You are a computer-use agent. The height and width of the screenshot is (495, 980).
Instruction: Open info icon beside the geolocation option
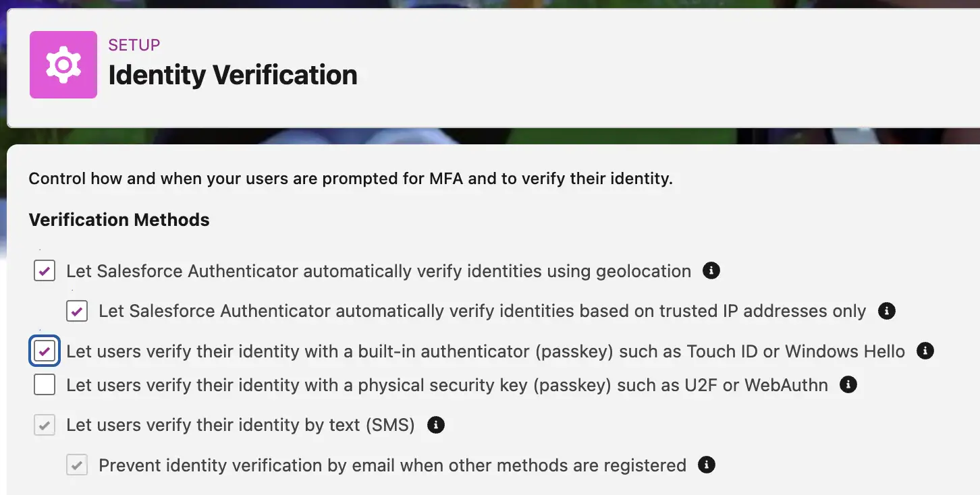[711, 271]
